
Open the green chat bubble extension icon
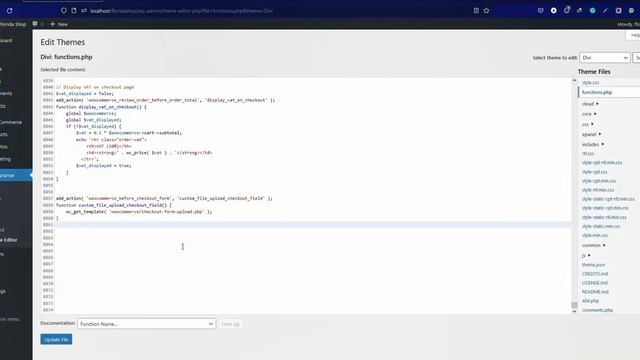(x=631, y=11)
